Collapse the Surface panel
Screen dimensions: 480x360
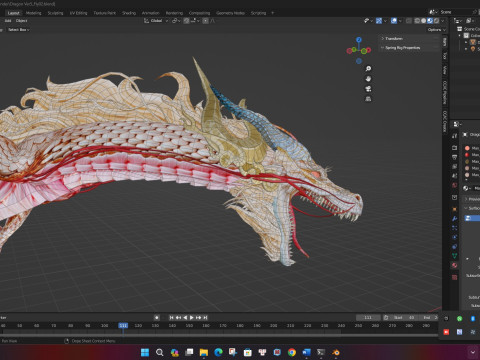(x=472, y=208)
